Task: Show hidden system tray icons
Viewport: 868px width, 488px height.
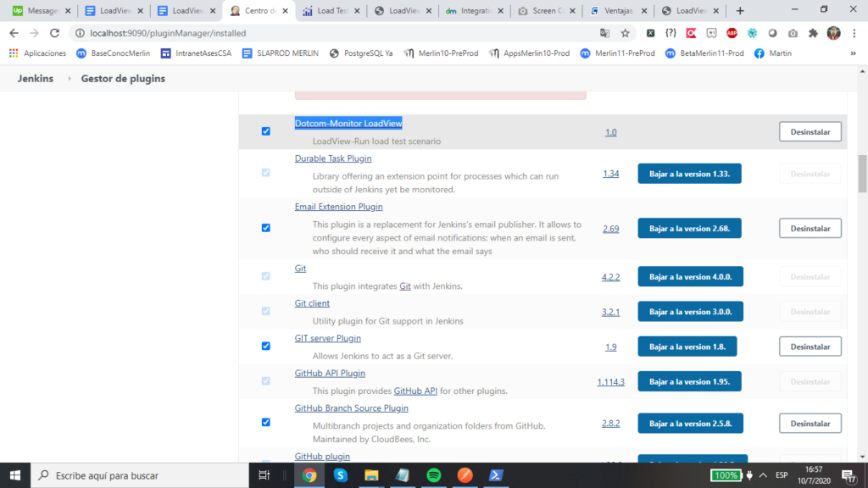Action: (764, 475)
